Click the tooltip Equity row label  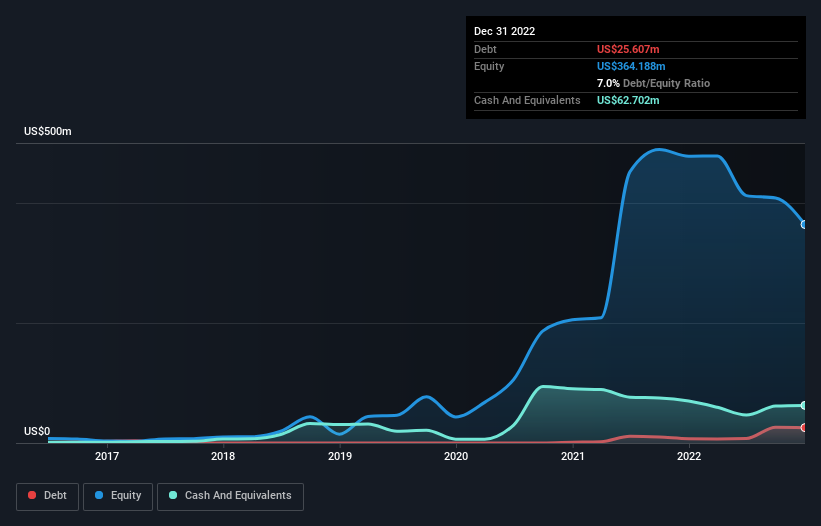[489, 66]
